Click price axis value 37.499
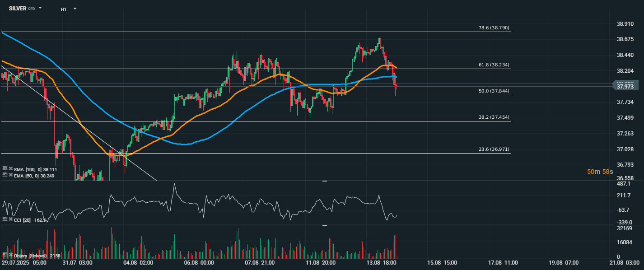The width and height of the screenshot is (644, 270). pos(625,118)
